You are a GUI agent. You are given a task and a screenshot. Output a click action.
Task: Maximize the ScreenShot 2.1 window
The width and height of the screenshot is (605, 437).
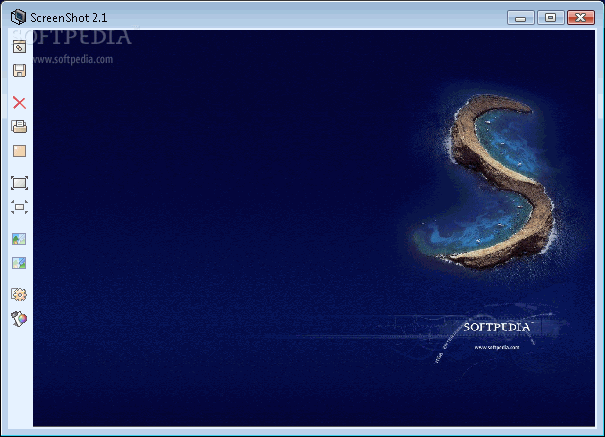tap(550, 18)
